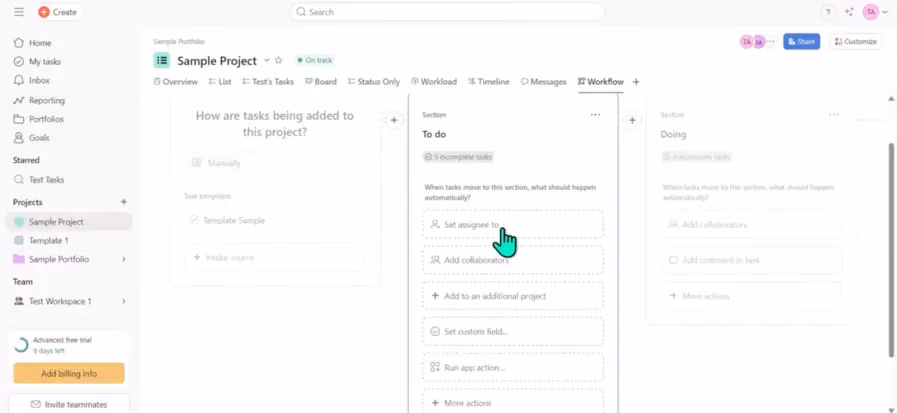Open Sample Portfolio in the sidebar
This screenshot has height=413, width=897.
point(59,259)
